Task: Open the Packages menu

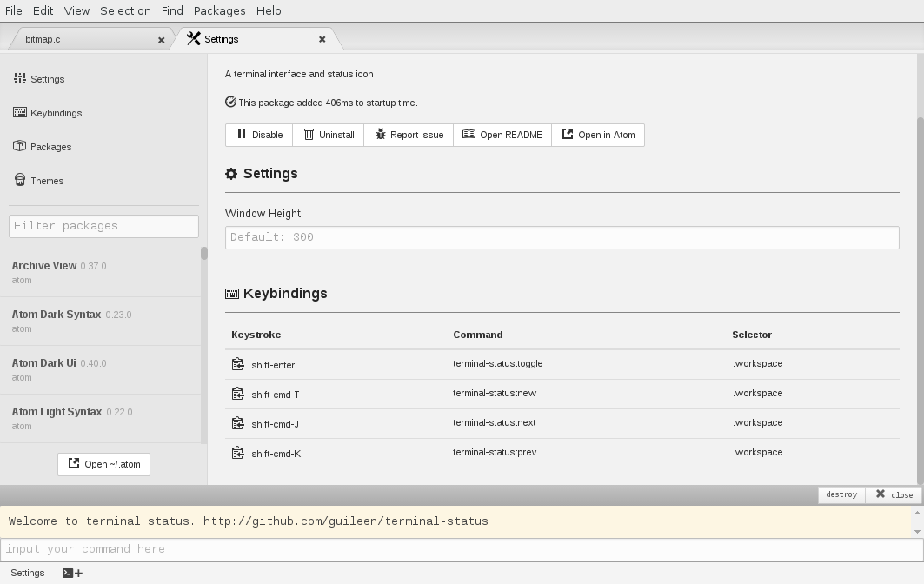Action: pos(219,10)
